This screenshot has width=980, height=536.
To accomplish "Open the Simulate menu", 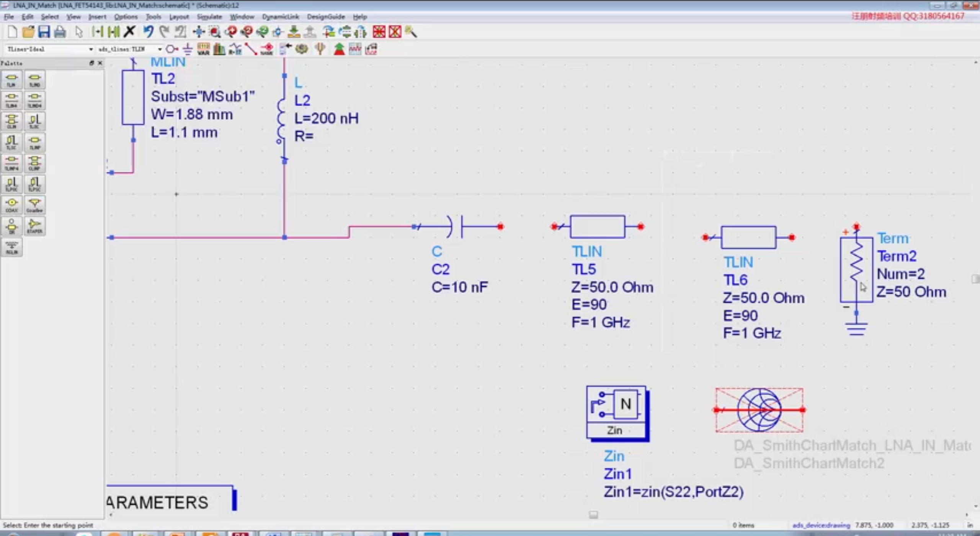I will click(x=209, y=17).
